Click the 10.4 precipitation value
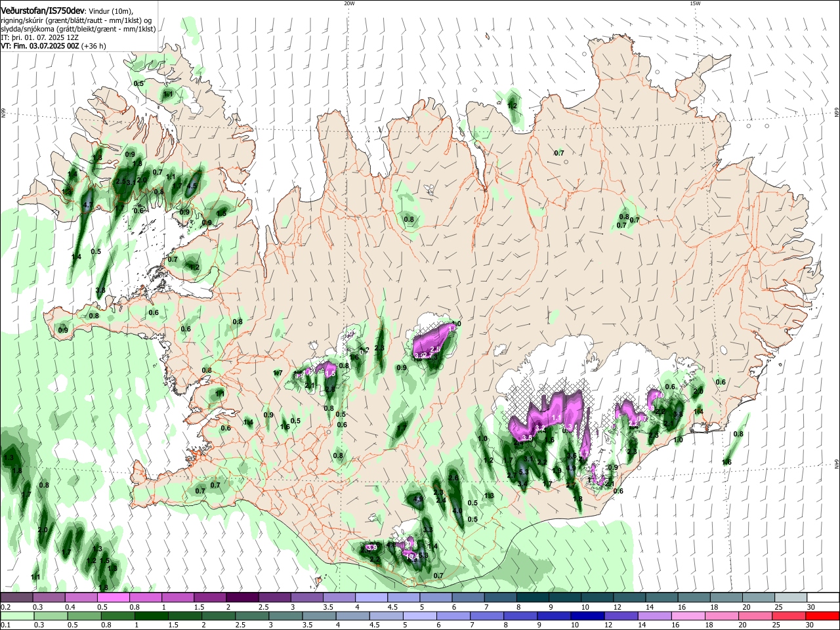Image resolution: width=840 pixels, height=630 pixels. pos(412,556)
